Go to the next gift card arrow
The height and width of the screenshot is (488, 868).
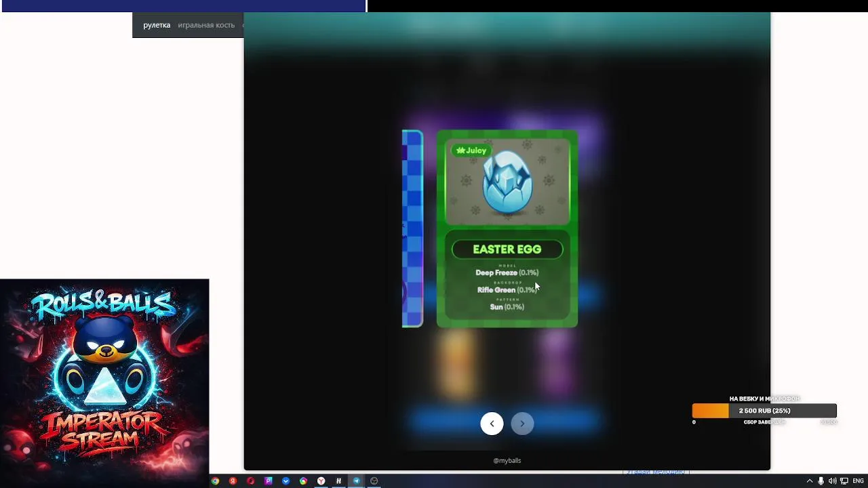[x=522, y=424]
